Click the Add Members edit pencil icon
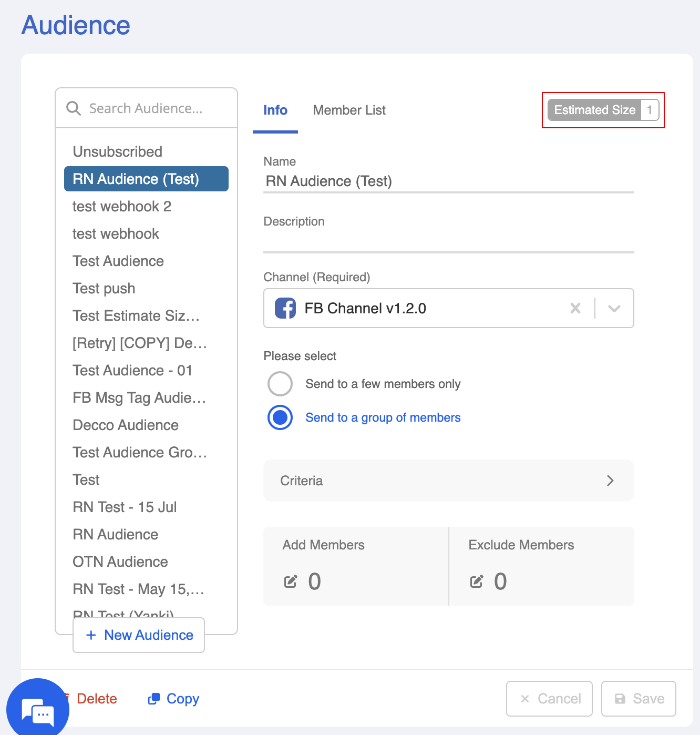 tap(291, 581)
